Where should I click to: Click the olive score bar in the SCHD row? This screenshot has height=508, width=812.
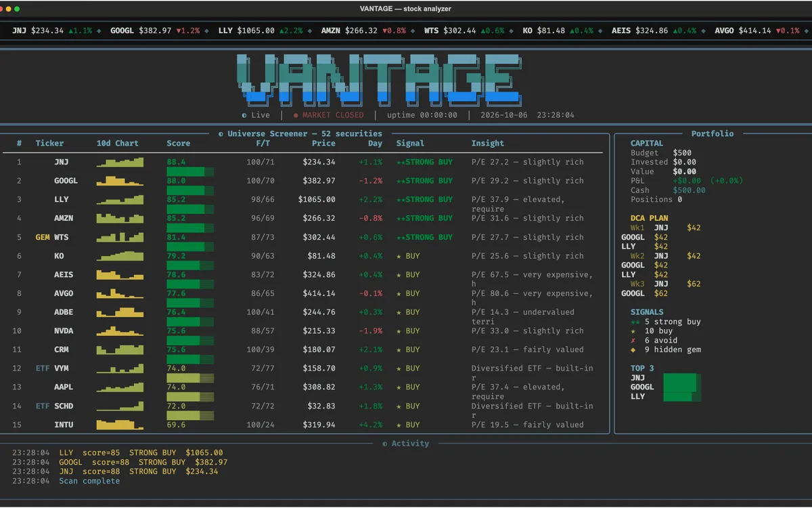190,415
